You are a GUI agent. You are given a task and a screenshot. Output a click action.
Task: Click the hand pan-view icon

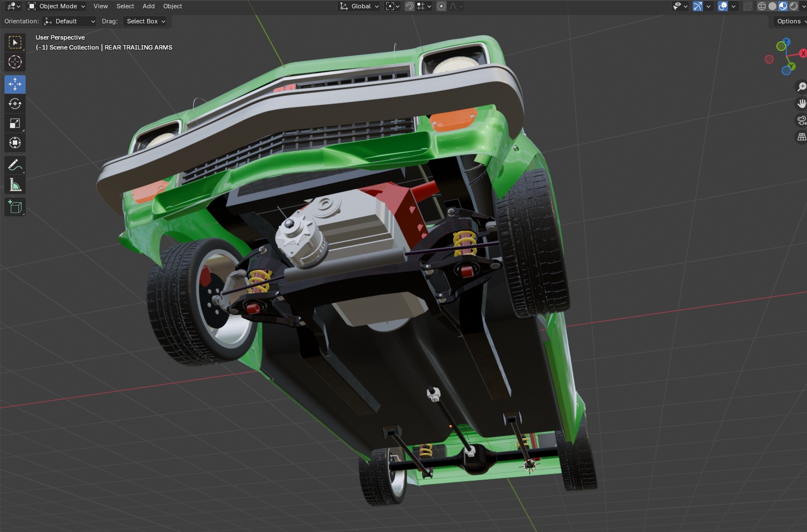click(x=801, y=104)
